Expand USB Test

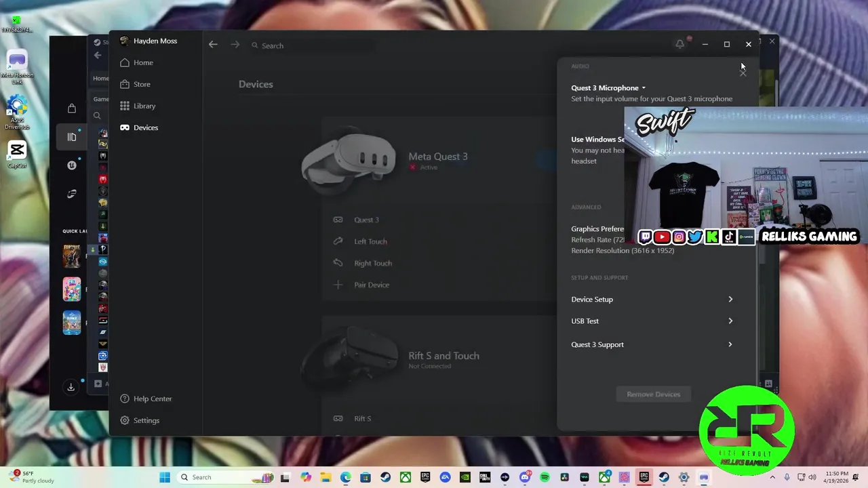click(x=652, y=321)
